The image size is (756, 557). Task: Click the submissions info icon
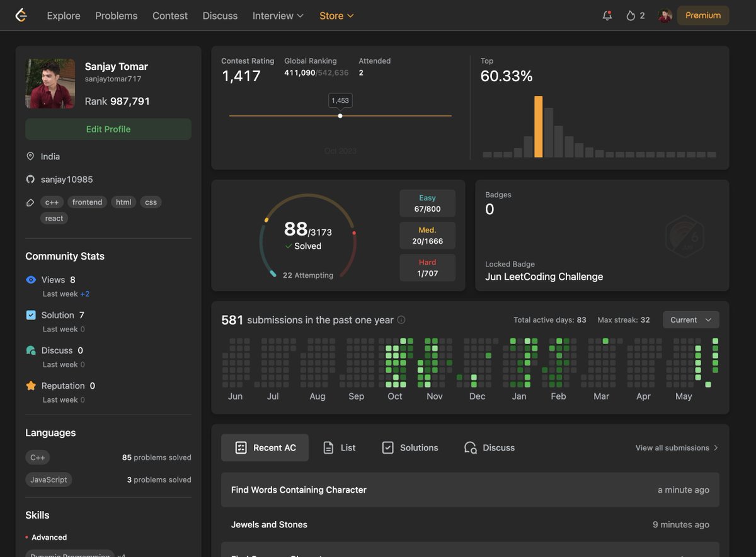pyautogui.click(x=401, y=320)
